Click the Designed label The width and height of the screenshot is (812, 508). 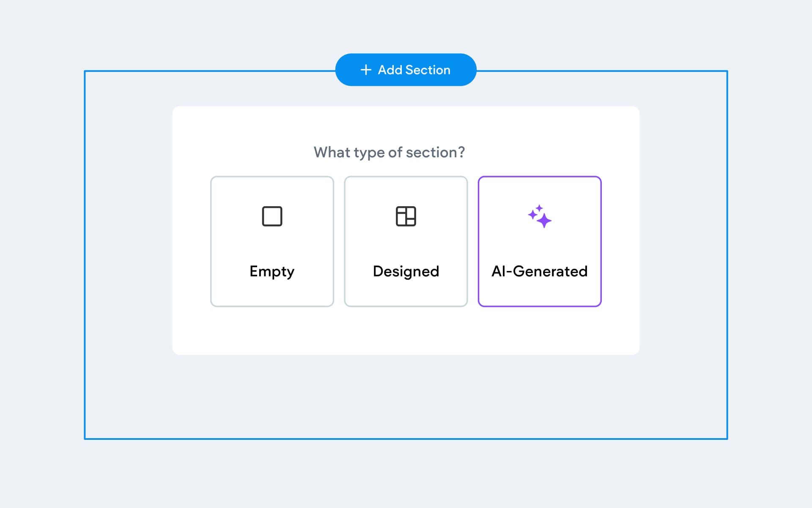click(406, 271)
